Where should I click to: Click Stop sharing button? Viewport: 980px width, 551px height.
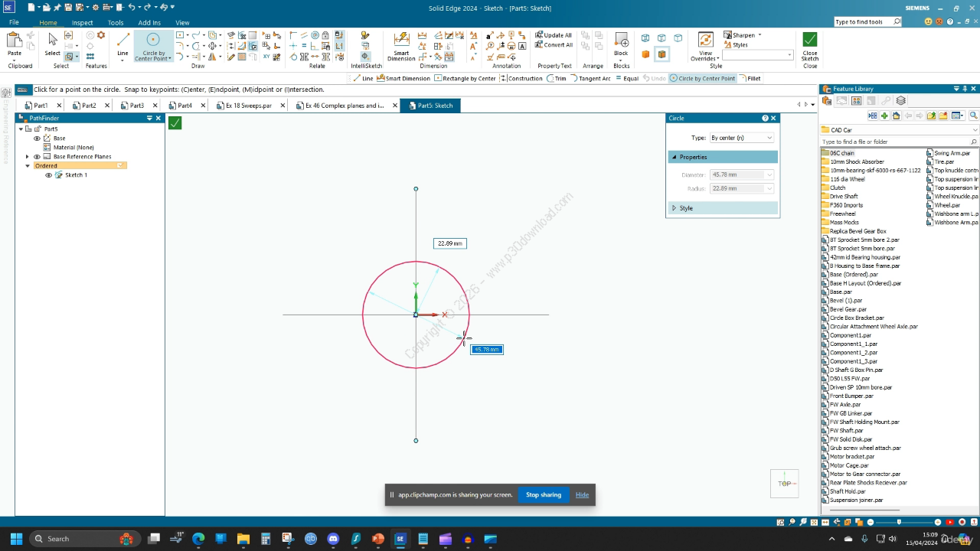(543, 495)
